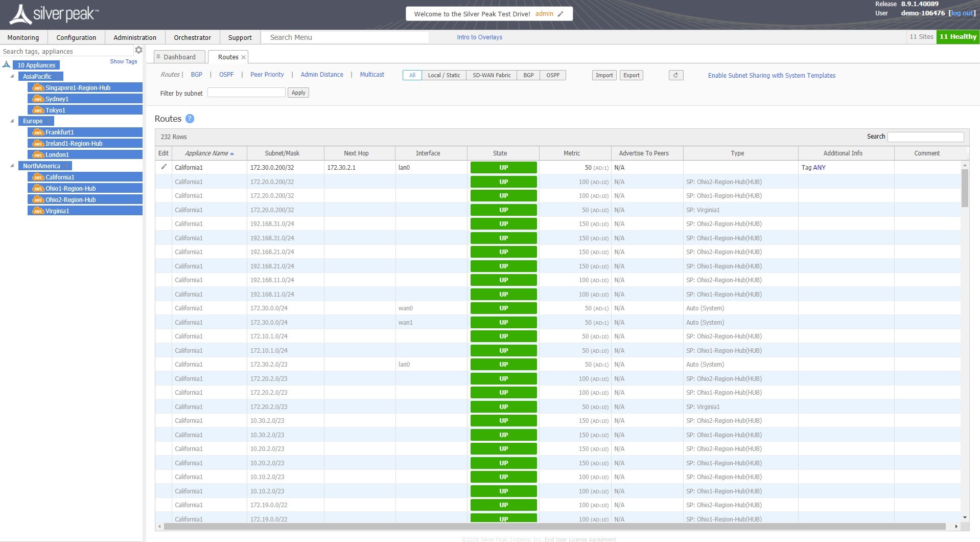The image size is (980, 542).
Task: Open the Administration menu
Action: [x=135, y=37]
